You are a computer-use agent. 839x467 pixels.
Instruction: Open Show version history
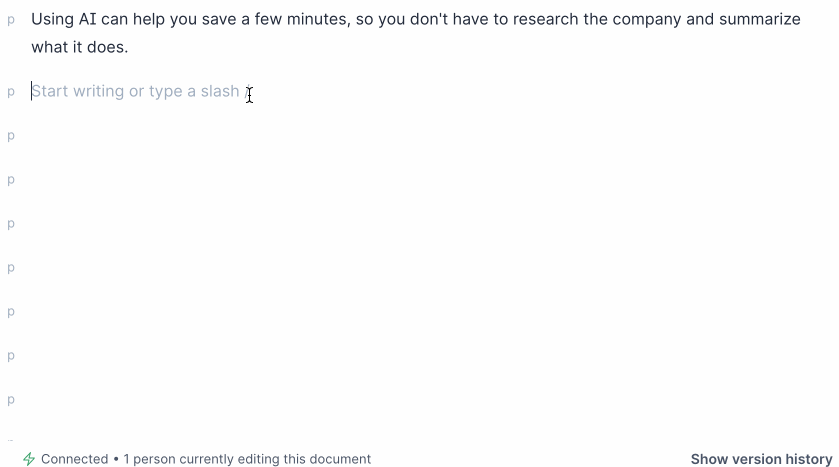761,459
